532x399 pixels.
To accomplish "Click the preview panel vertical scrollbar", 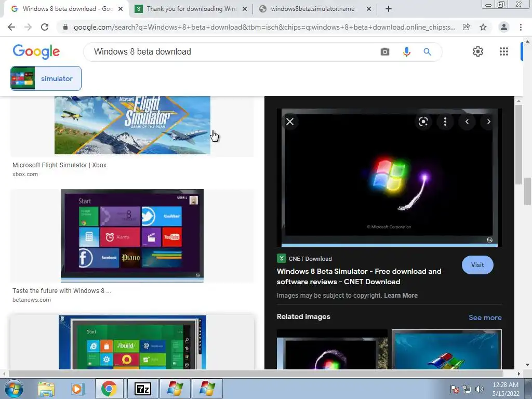I will (x=518, y=144).
